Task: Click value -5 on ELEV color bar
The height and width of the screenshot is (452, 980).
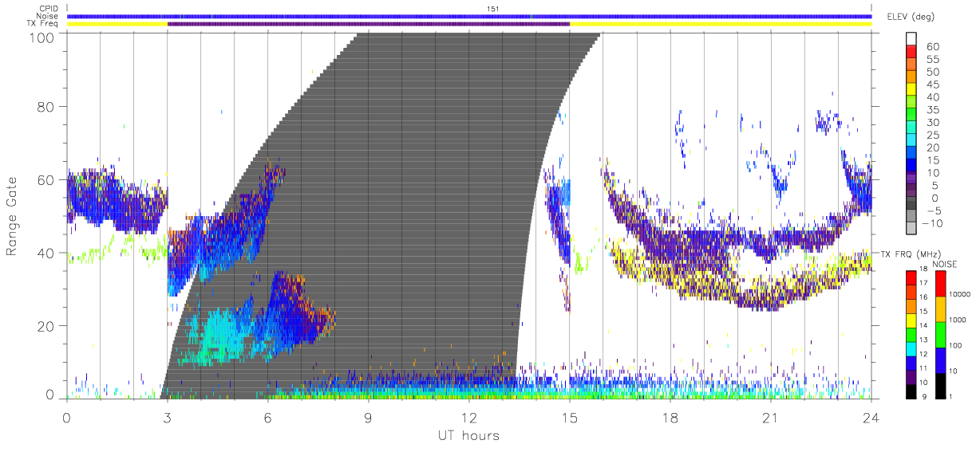Action: pyautogui.click(x=933, y=210)
